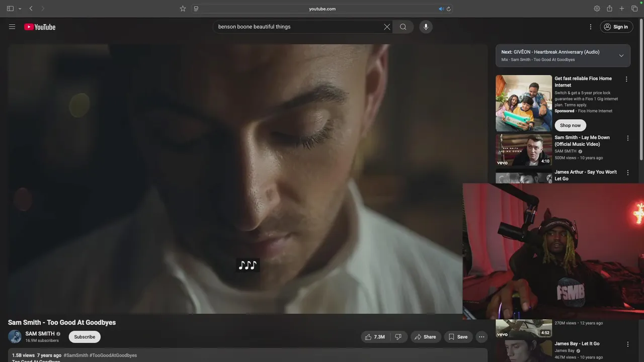This screenshot has height=362, width=644.
Task: Open Safari sidebar dropdown arrow
Action: point(20,9)
